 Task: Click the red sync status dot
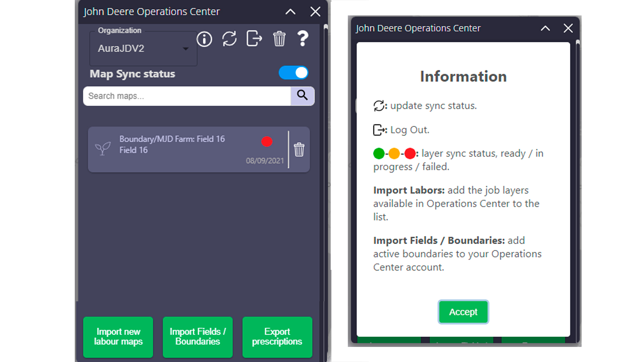(x=267, y=141)
